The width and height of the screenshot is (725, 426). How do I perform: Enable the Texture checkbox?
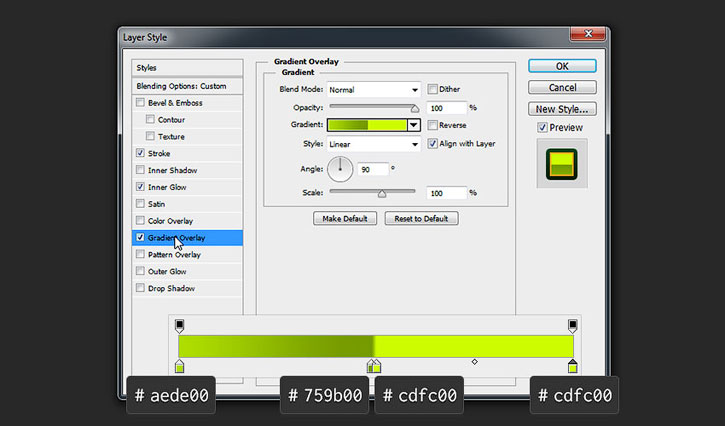150,136
